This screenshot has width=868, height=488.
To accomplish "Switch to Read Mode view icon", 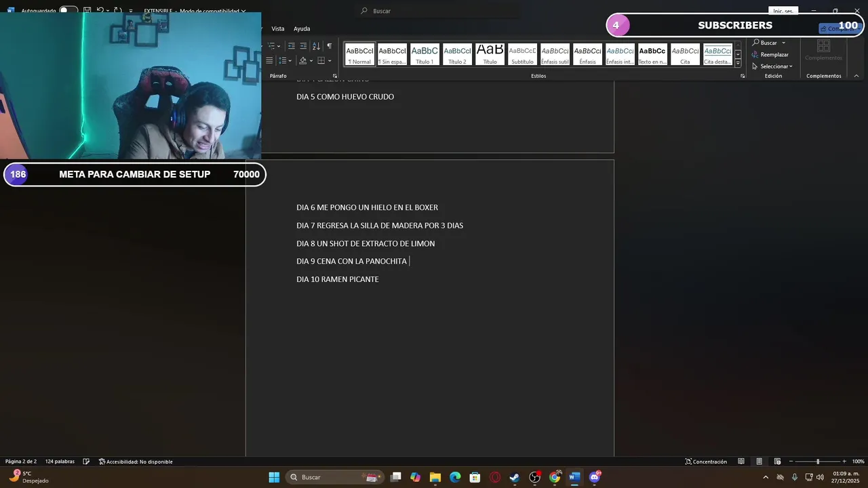I will click(x=741, y=462).
